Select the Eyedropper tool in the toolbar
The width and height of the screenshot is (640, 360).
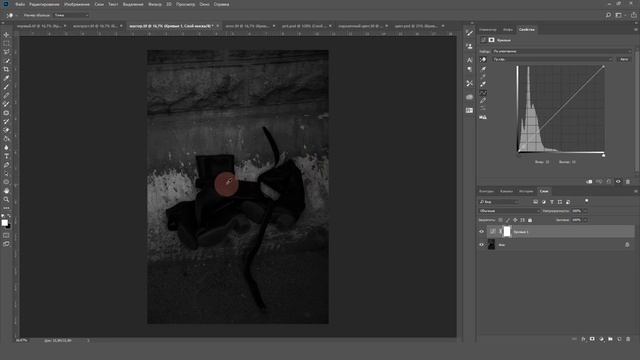6,78
